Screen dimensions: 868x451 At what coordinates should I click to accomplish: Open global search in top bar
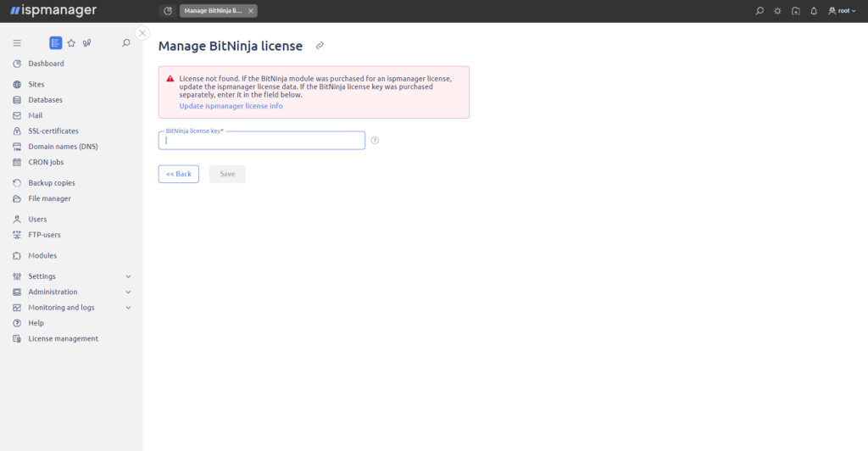(759, 10)
